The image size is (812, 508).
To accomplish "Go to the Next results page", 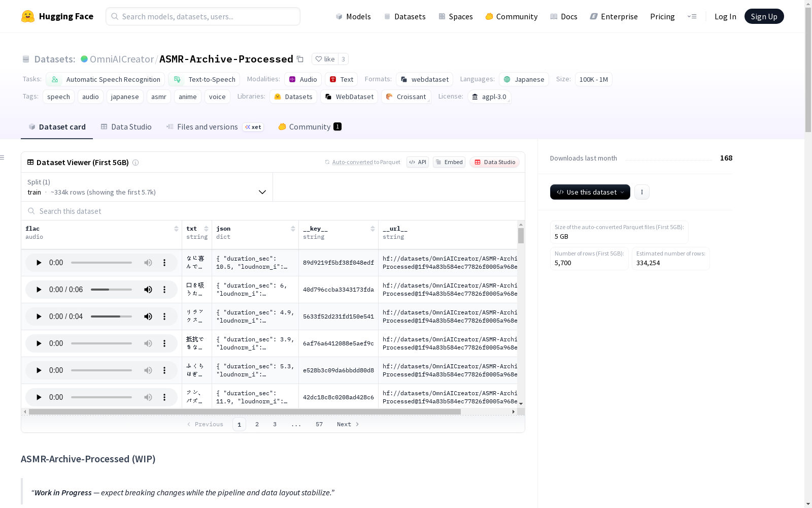I will tap(348, 424).
